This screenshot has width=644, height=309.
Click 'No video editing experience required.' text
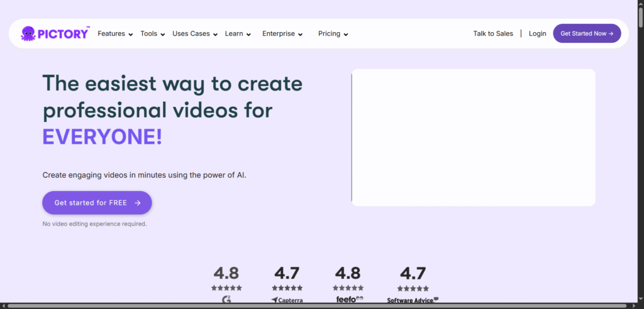point(94,224)
